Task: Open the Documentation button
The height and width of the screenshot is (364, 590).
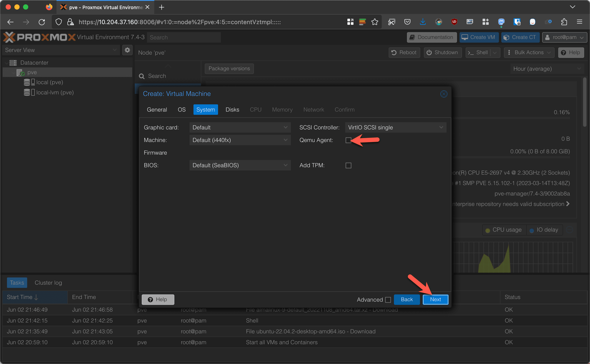Action: point(432,37)
